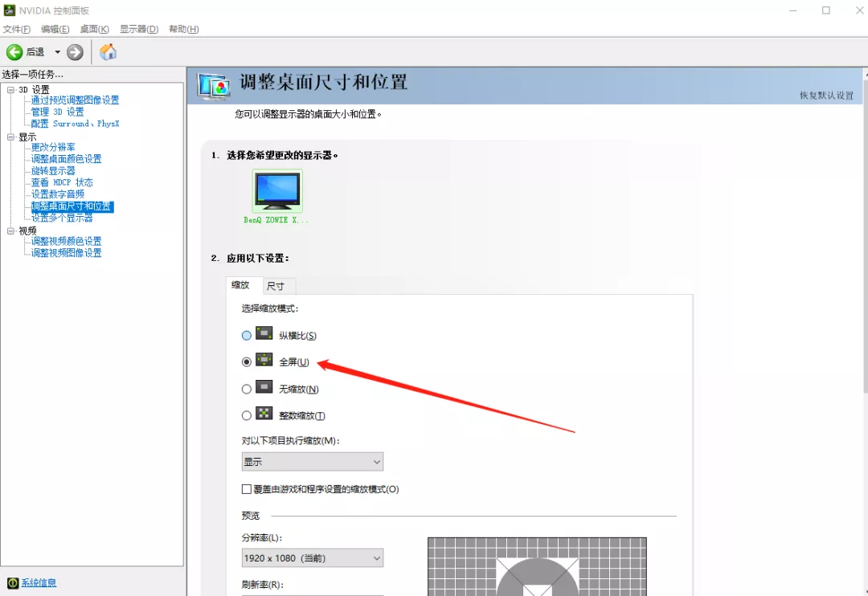
Task: Select 调整桌面尺寸和位置 in the tree
Action: pos(72,206)
